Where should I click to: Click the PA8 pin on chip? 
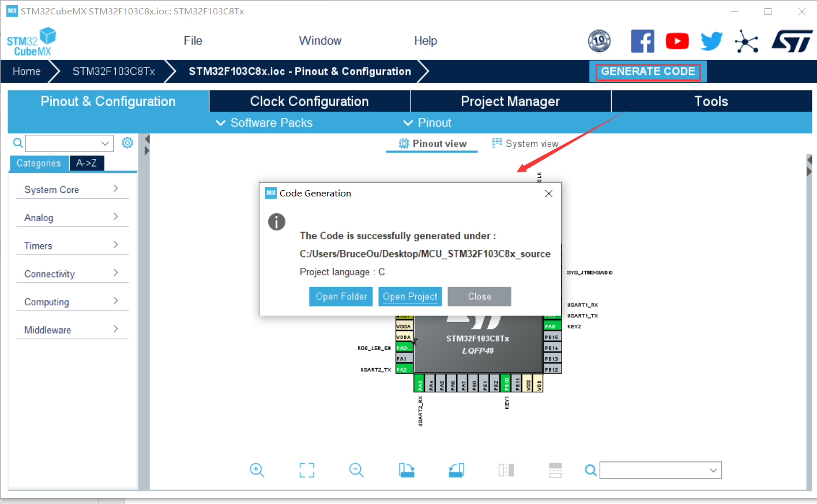coord(552,326)
